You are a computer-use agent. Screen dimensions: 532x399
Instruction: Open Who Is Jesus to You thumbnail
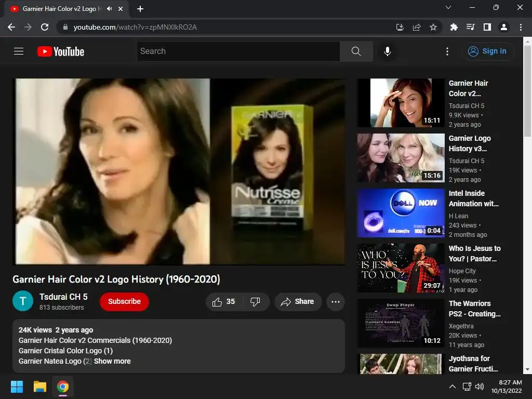point(401,268)
